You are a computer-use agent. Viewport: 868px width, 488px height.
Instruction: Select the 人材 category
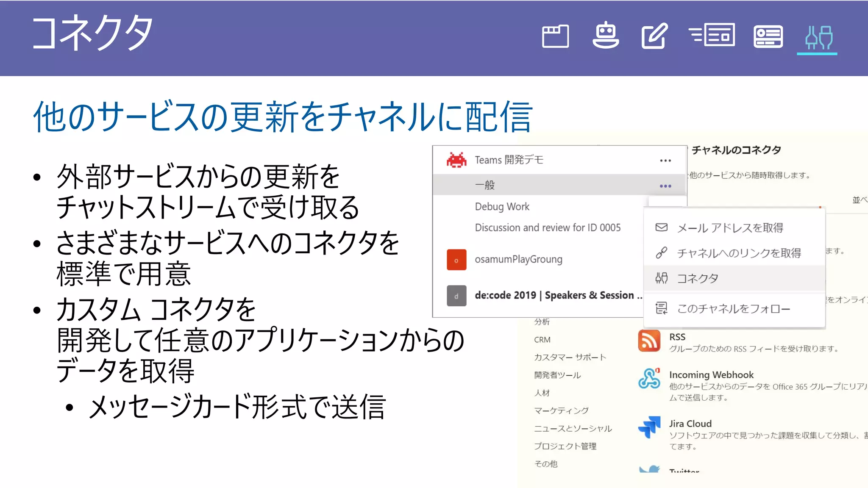pos(542,393)
